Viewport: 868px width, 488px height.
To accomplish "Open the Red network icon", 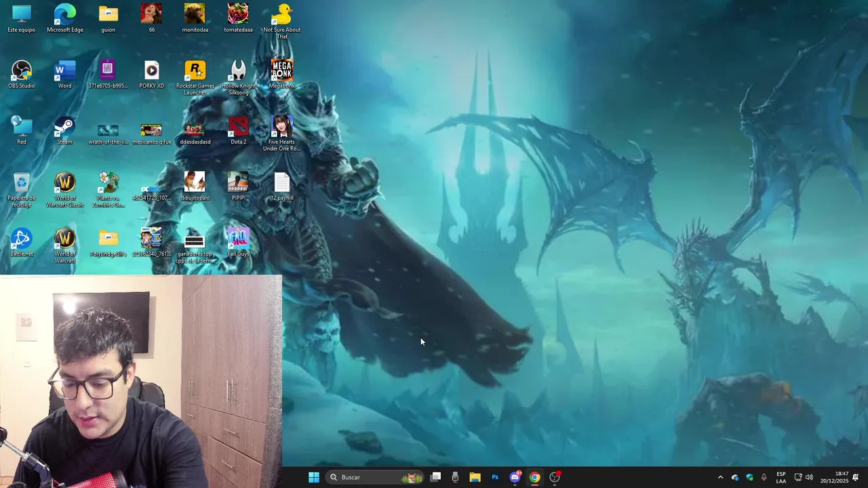I will [22, 131].
